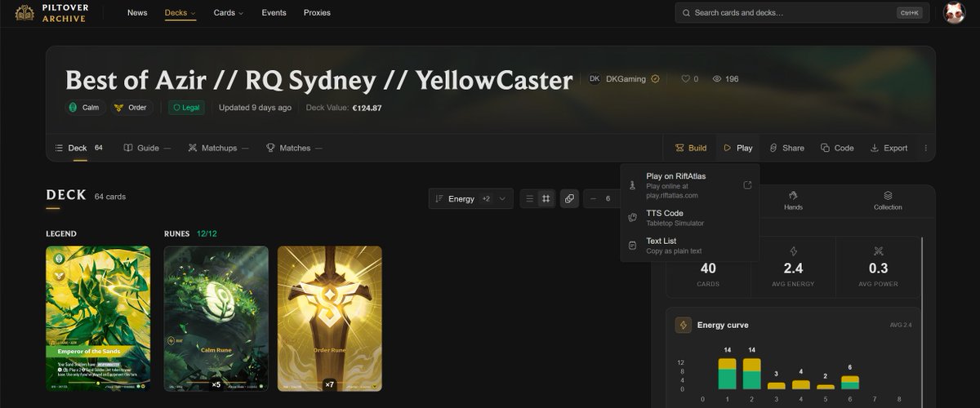Open the Energy sort dropdown
This screenshot has height=408, width=980.
pos(471,198)
